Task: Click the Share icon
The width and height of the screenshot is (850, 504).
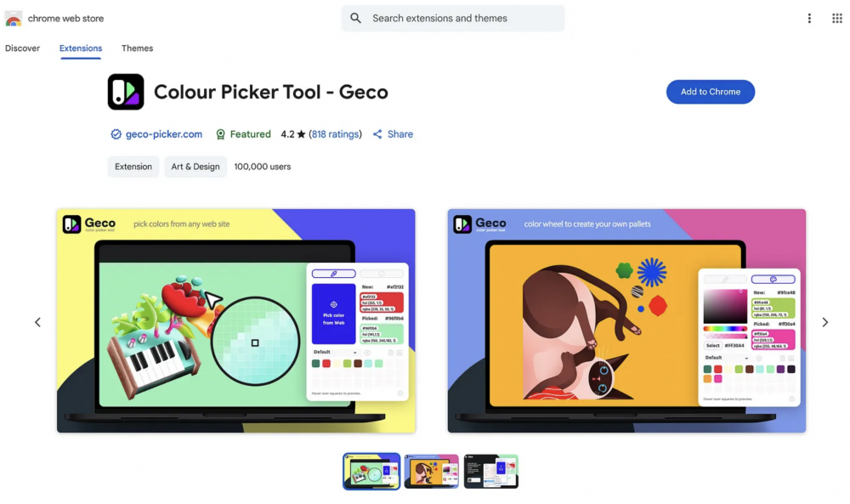Action: 377,134
